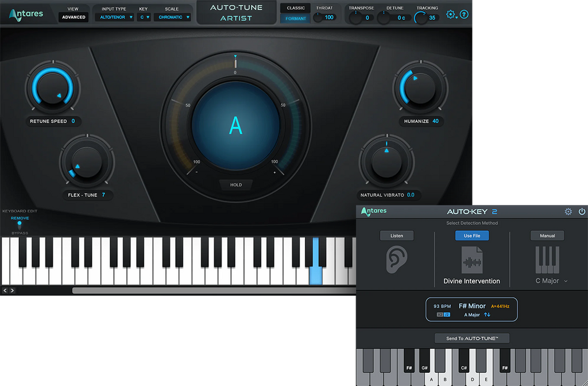Click the Tracking knob
Image resolution: width=588 pixels, height=386 pixels.
(x=421, y=18)
